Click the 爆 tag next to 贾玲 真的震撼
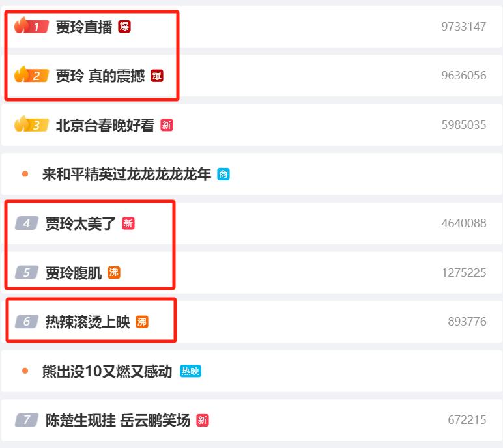The image size is (503, 448). pyautogui.click(x=157, y=76)
